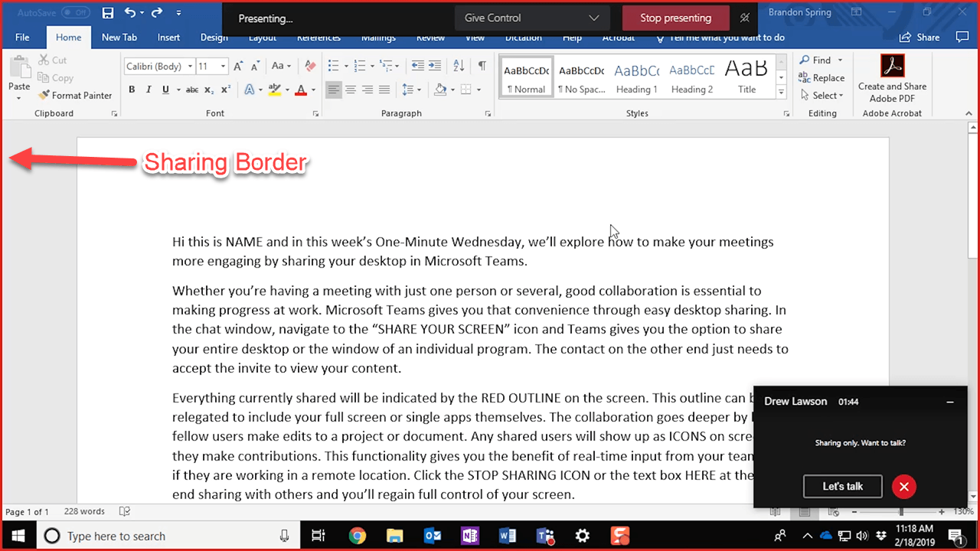Click Stop presenting button
The image size is (980, 551).
pyautogui.click(x=675, y=18)
